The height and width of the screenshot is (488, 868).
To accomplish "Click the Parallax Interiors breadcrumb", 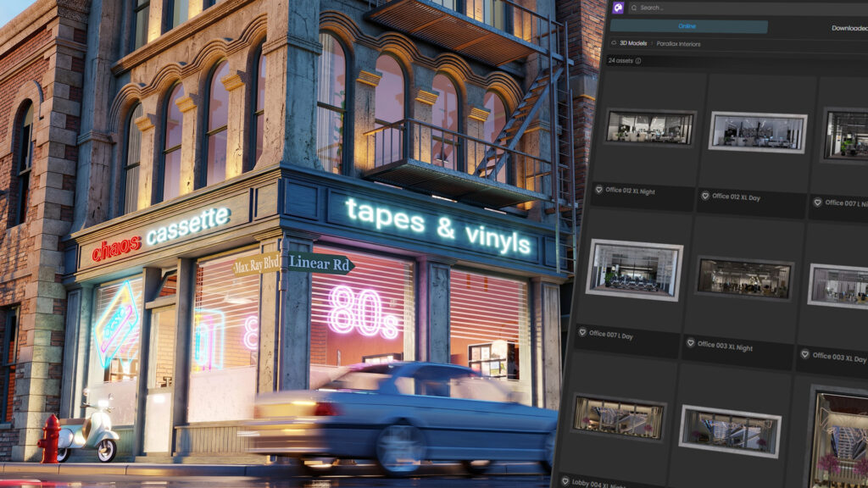I will (678, 44).
